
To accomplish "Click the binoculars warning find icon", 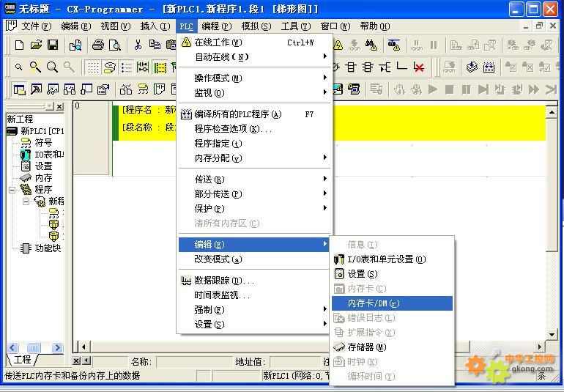I will click(371, 45).
